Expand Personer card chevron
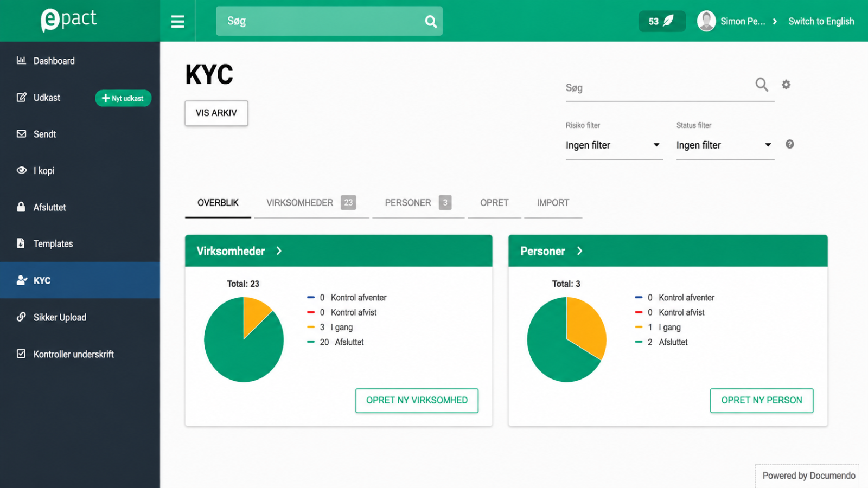The image size is (868, 488). [579, 251]
